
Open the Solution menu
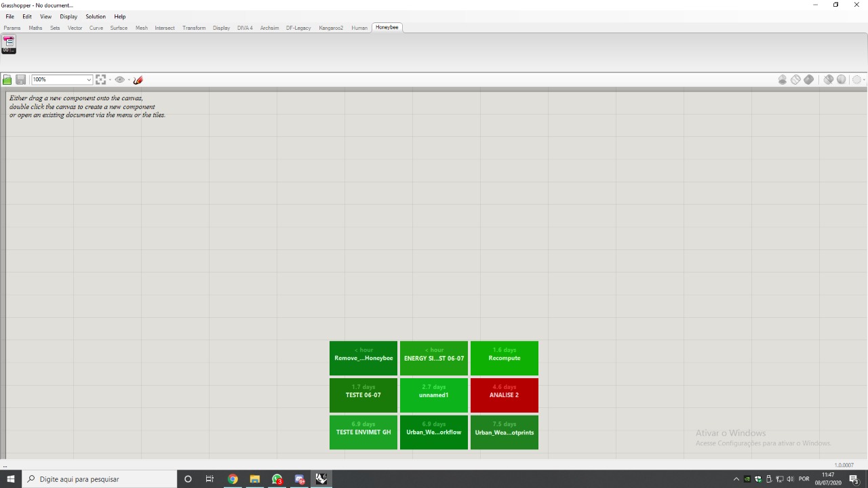coord(96,16)
